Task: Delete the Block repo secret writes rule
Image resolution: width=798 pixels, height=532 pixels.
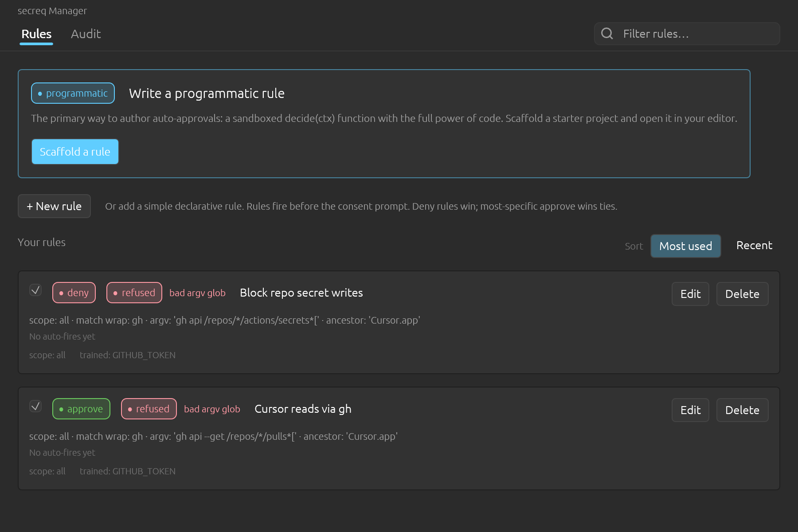Action: [x=742, y=294]
